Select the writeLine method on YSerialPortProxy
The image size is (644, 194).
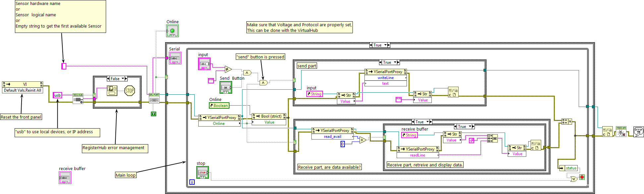point(385,78)
